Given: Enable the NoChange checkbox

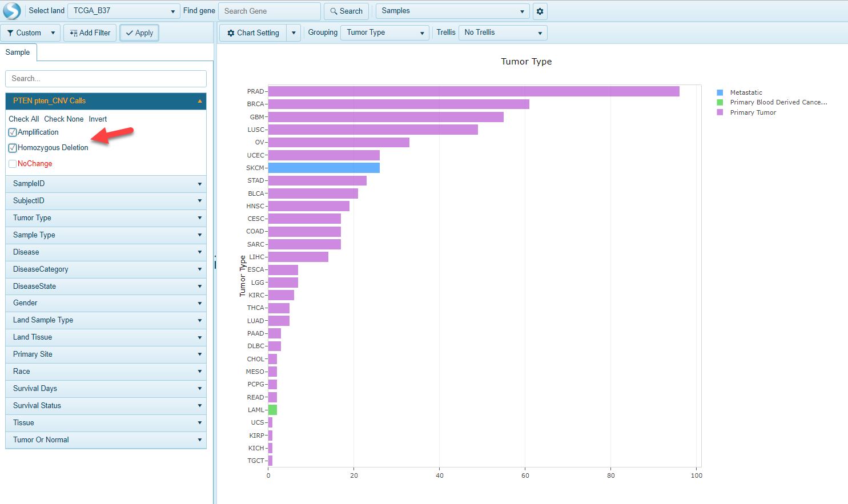Looking at the screenshot, I should click(13, 164).
